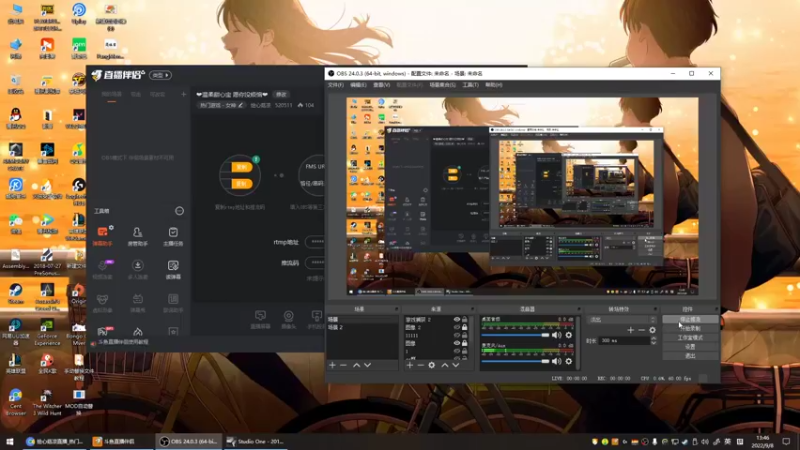Toggle lock on 11111 source
Viewport: 800px width, 450px height.
[464, 336]
